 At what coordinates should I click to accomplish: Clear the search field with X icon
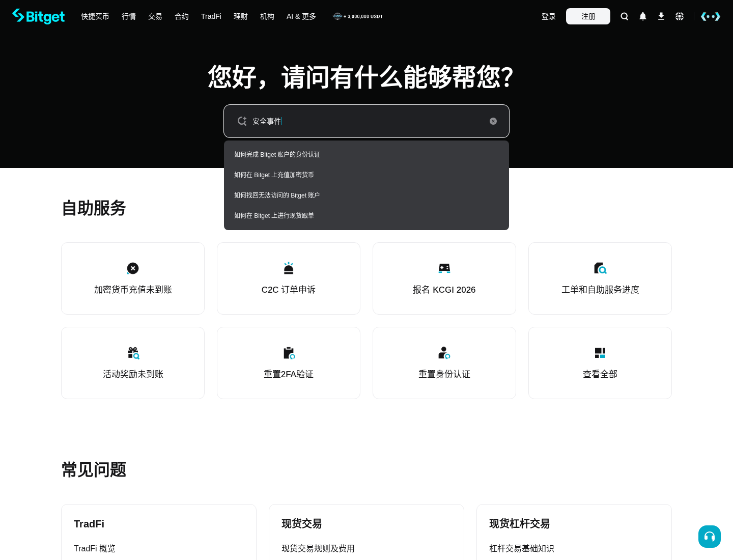[493, 121]
